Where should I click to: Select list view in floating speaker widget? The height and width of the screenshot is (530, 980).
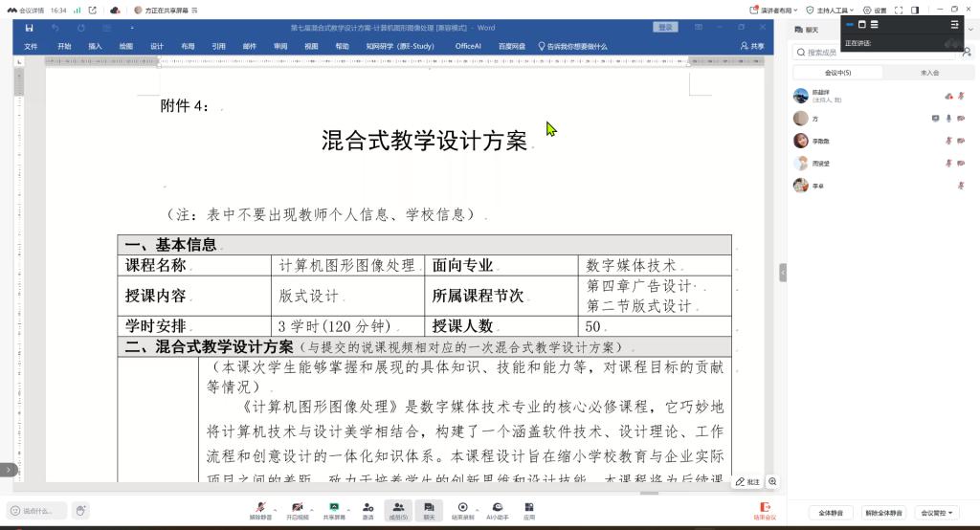(x=875, y=24)
